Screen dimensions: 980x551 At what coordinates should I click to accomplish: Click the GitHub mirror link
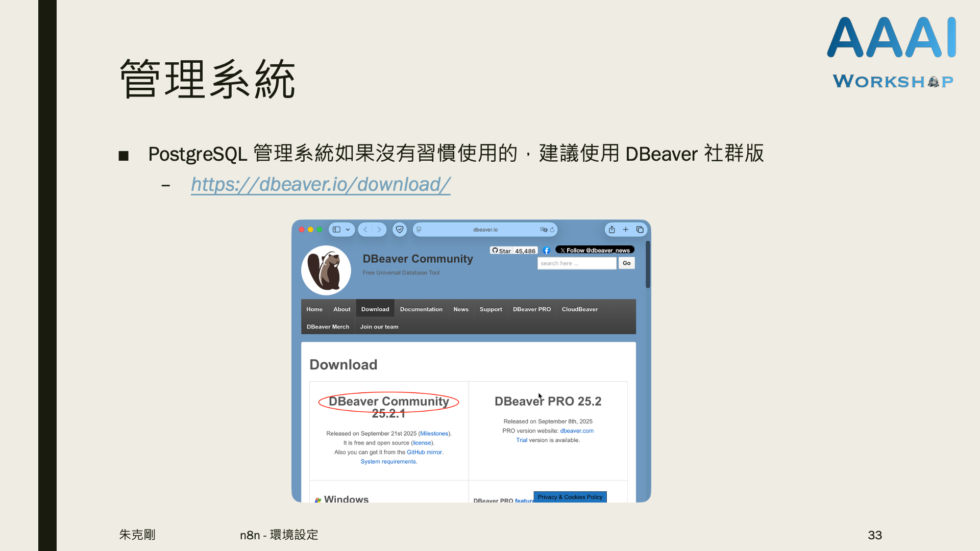(x=425, y=452)
